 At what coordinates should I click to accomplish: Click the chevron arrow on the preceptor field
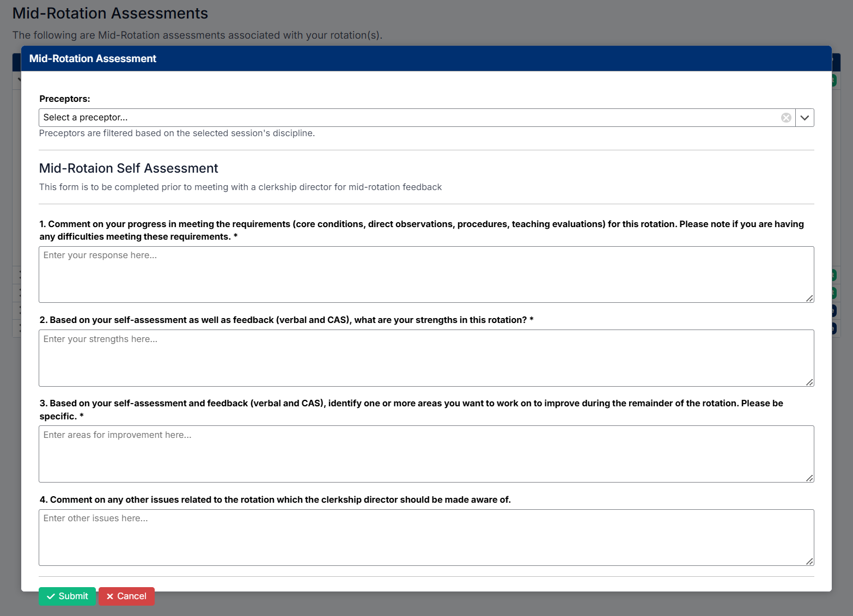(x=805, y=117)
